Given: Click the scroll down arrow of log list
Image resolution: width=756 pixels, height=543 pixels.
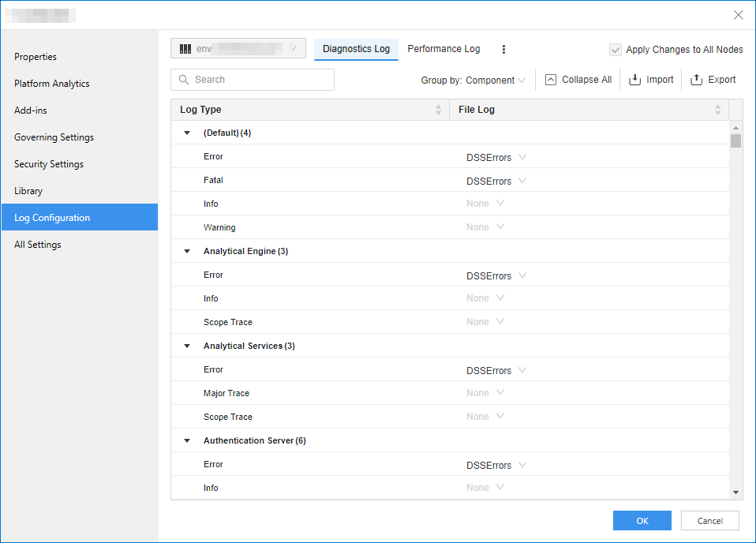Looking at the screenshot, I should [x=735, y=492].
